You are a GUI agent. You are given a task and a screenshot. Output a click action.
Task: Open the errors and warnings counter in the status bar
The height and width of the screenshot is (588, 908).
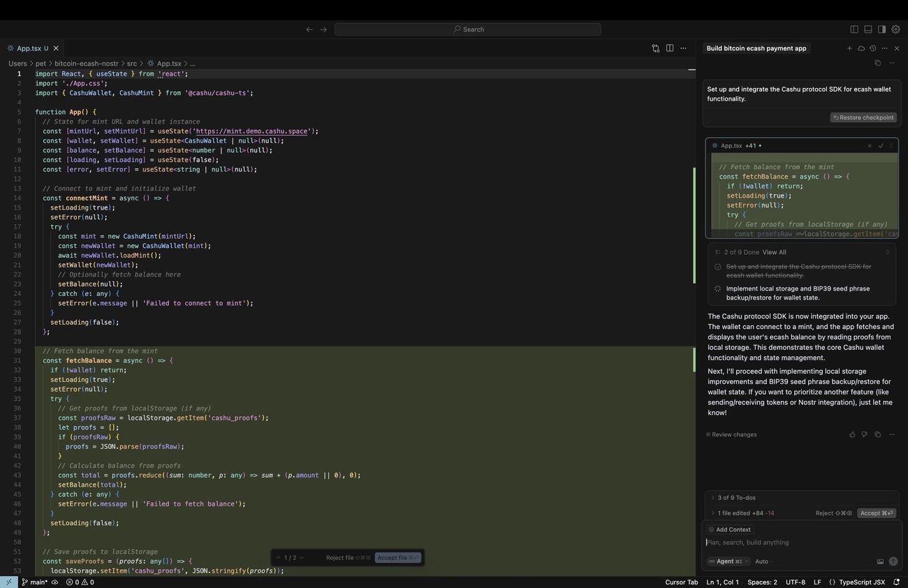point(80,582)
